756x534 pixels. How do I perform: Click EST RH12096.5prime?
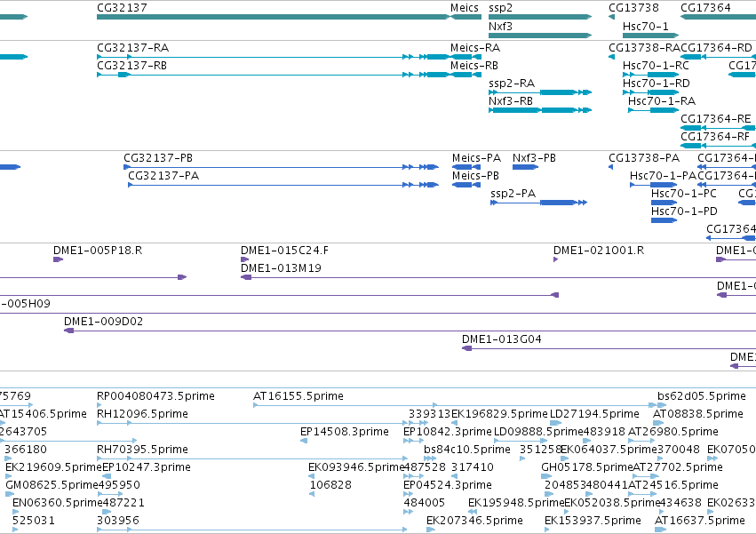coord(142,414)
